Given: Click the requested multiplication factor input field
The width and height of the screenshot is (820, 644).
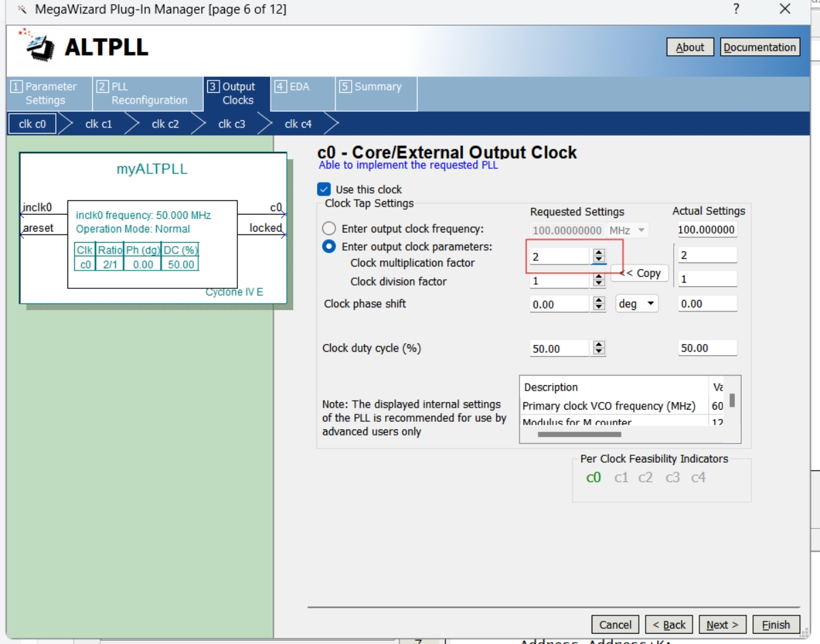Looking at the screenshot, I should (x=560, y=256).
